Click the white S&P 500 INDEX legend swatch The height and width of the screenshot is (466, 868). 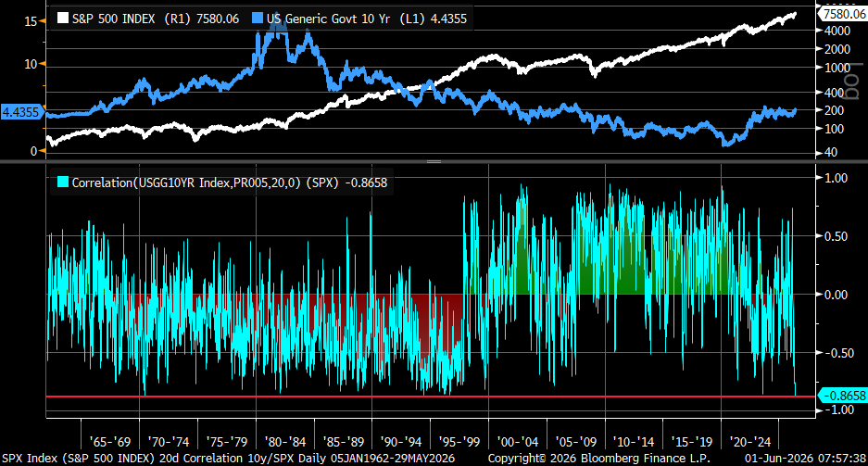[x=63, y=19]
